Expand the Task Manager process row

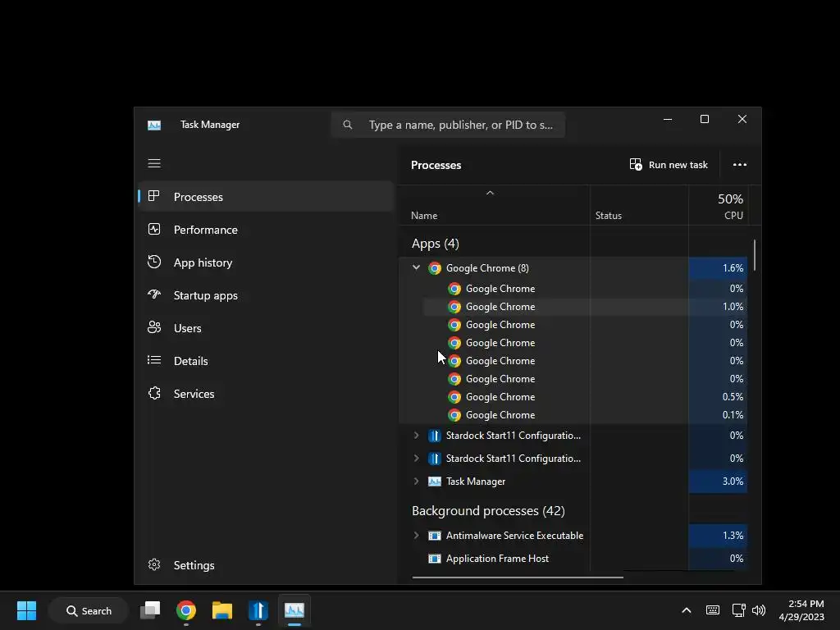tap(416, 481)
